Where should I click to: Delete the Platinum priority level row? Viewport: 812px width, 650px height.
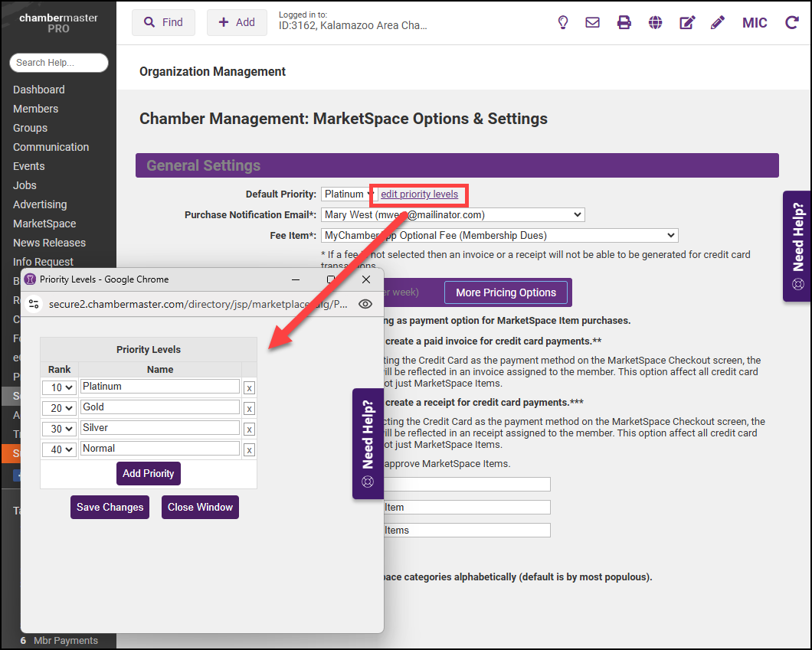[x=249, y=388]
